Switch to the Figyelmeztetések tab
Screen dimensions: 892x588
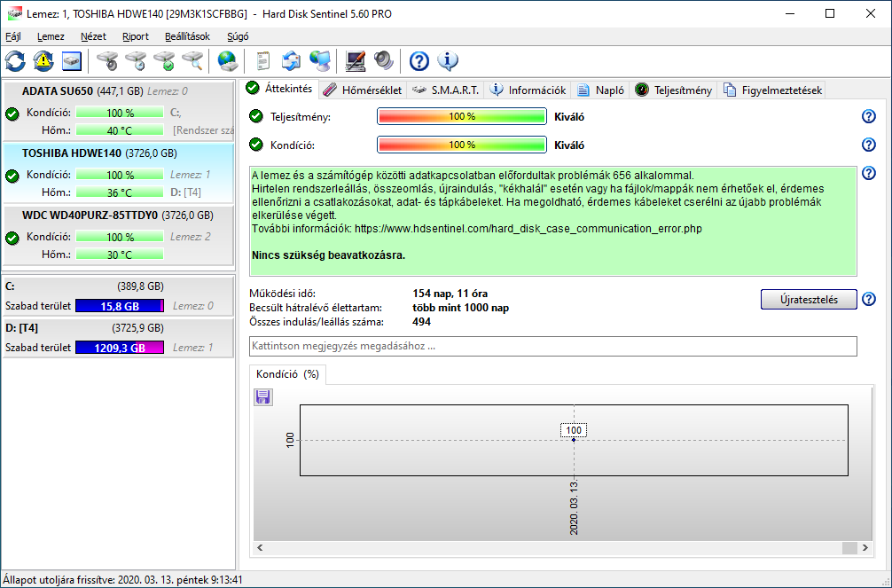(x=772, y=90)
